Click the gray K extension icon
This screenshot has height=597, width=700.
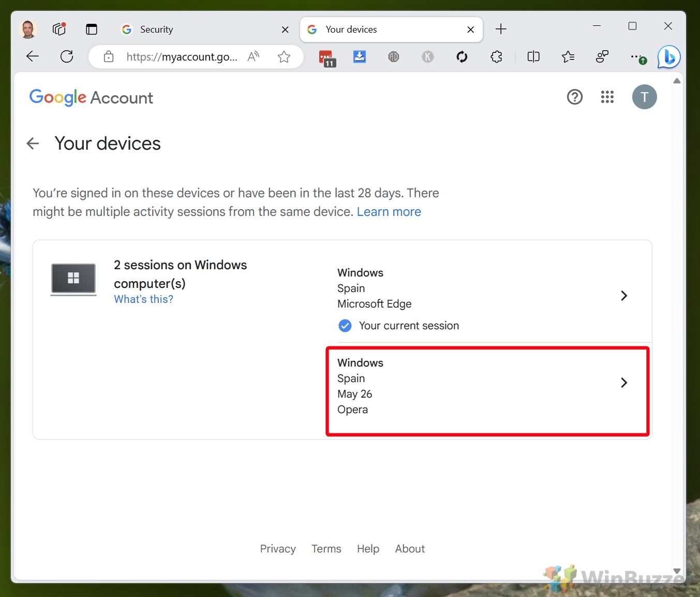tap(428, 56)
